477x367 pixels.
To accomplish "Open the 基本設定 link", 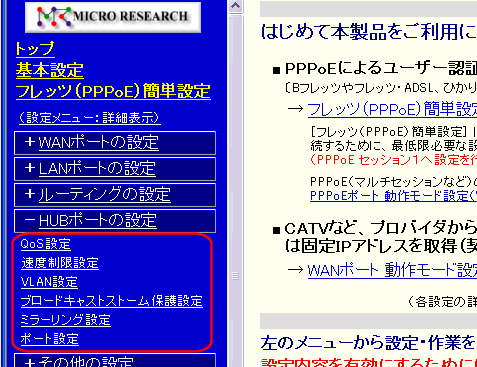I will 49,70.
